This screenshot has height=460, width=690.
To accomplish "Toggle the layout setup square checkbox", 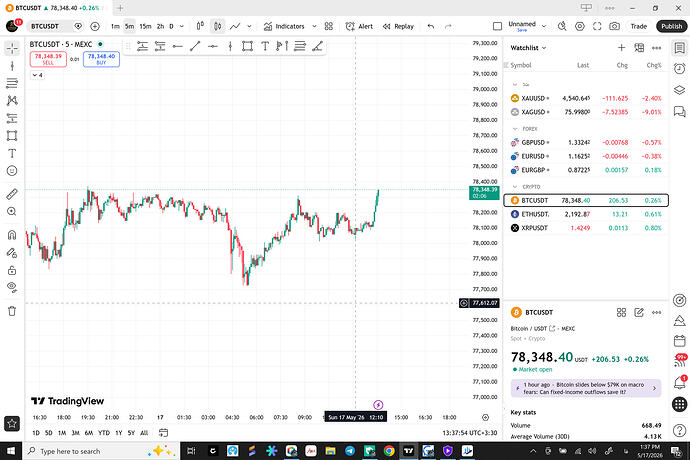I will click(x=497, y=26).
